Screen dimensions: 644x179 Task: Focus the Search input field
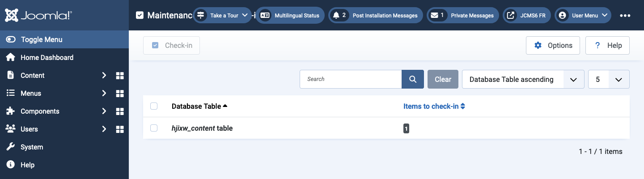click(351, 79)
